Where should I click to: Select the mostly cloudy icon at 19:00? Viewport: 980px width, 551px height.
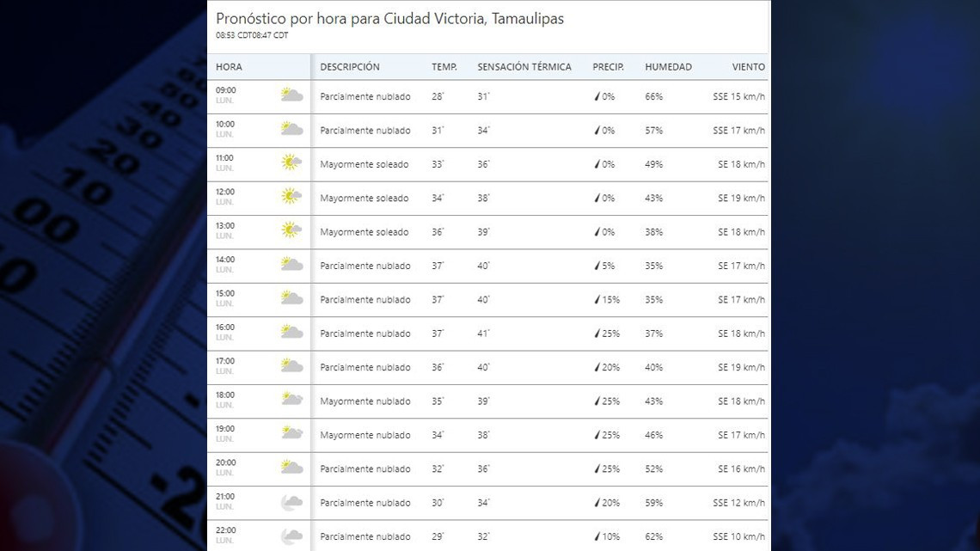(x=291, y=434)
